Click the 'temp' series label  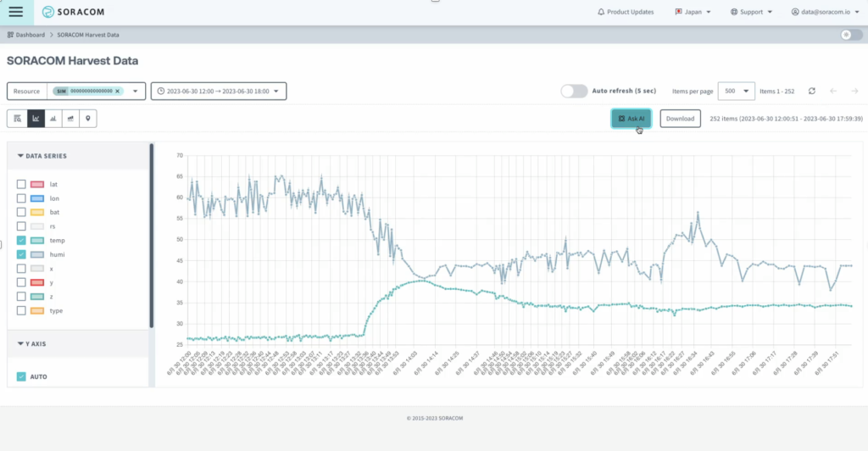pyautogui.click(x=57, y=240)
